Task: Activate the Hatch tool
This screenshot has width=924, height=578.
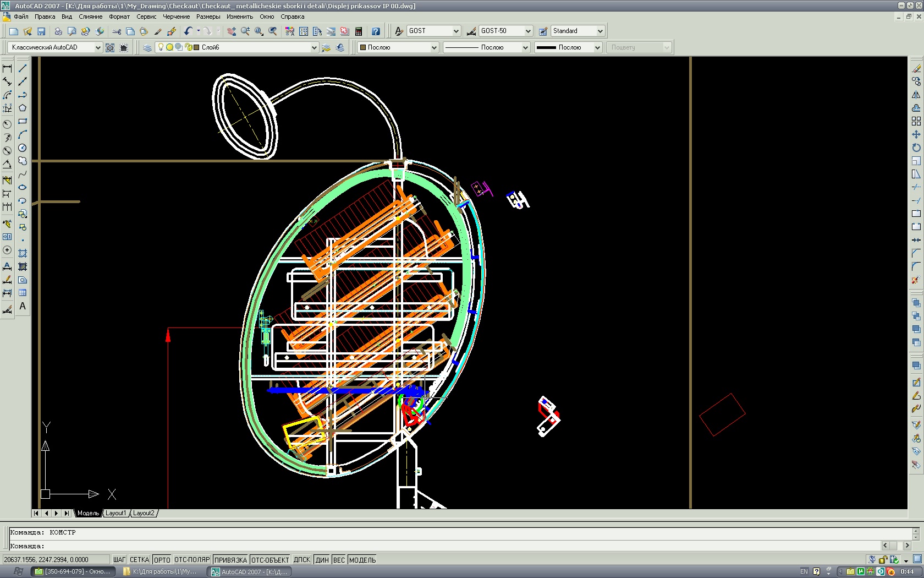Action: tap(23, 253)
